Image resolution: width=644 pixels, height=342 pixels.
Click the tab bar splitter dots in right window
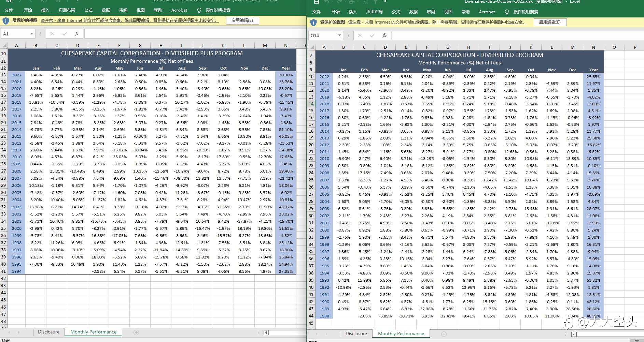click(566, 334)
